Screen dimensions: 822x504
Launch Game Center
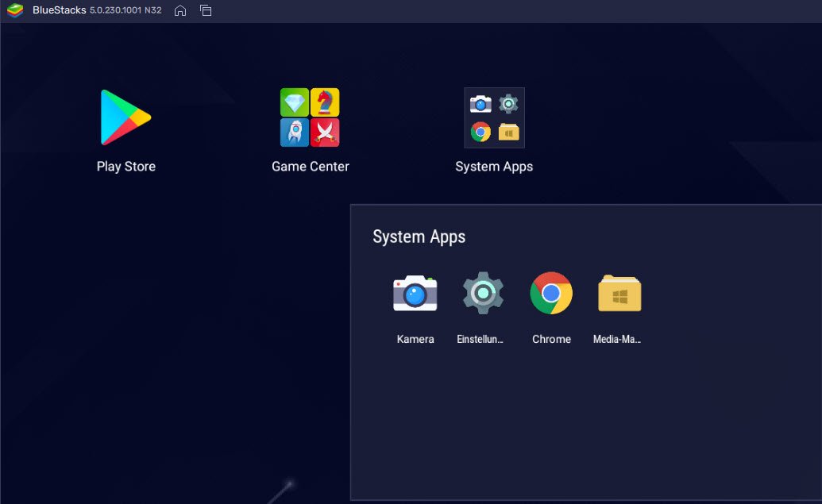pyautogui.click(x=310, y=117)
